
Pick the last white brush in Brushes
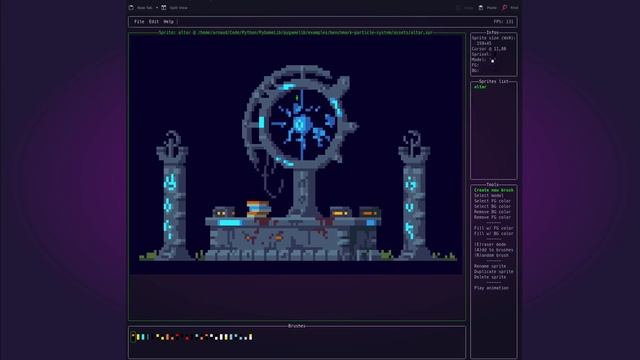[x=251, y=337]
